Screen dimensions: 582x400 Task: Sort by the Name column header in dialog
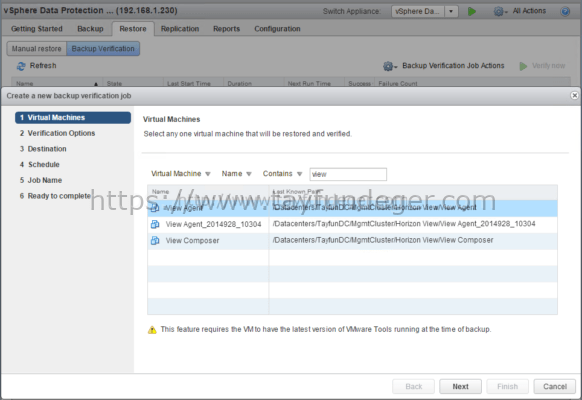(208, 192)
